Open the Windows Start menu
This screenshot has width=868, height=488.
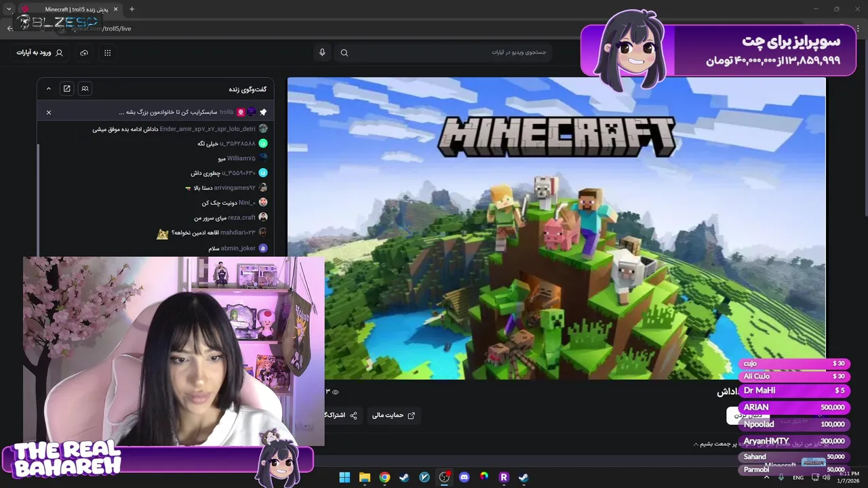[x=344, y=477]
